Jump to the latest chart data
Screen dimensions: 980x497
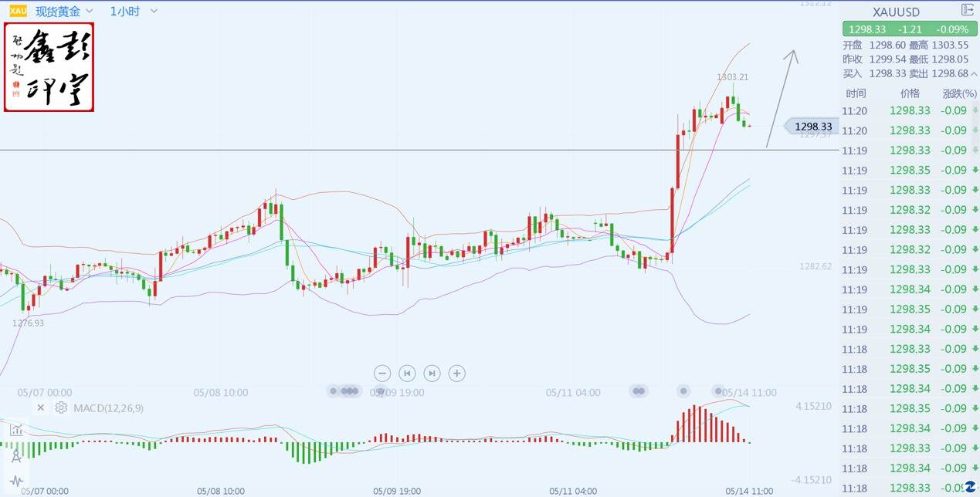(432, 374)
